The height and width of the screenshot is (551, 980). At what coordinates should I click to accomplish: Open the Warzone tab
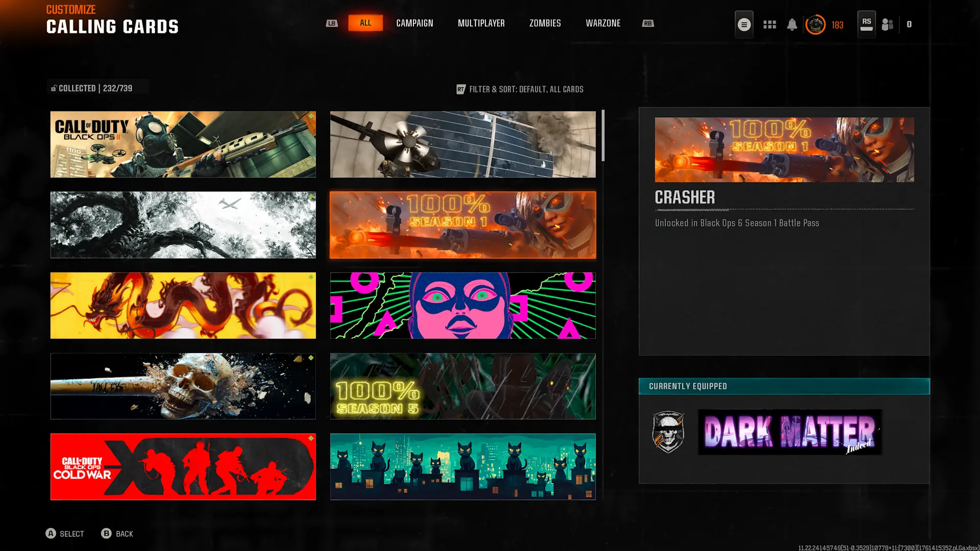(x=603, y=23)
